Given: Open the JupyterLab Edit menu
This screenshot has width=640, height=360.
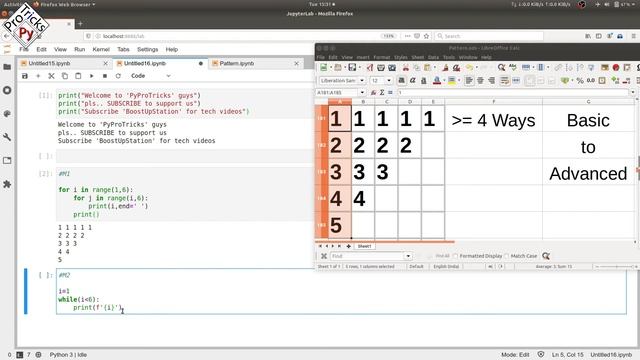Looking at the screenshot, I should pyautogui.click(x=41, y=49).
